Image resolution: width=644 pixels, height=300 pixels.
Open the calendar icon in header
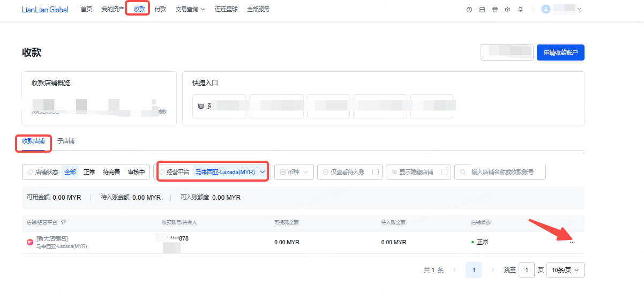[x=482, y=9]
